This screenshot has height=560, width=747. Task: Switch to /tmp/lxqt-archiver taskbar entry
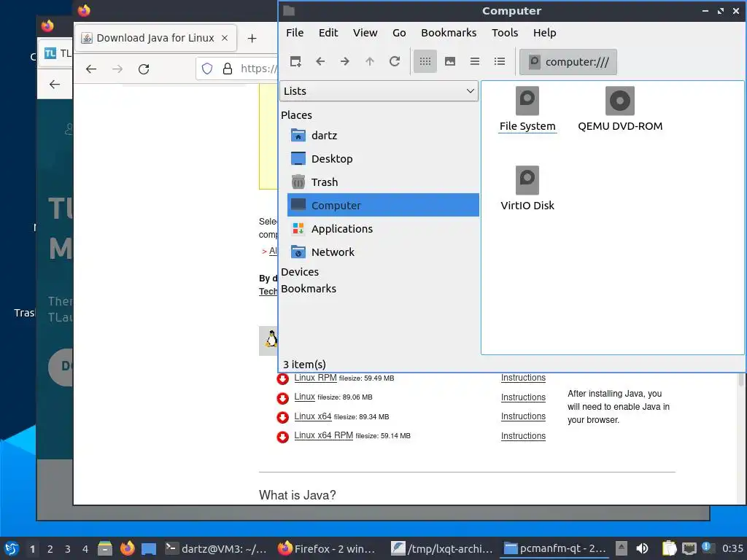click(x=442, y=548)
